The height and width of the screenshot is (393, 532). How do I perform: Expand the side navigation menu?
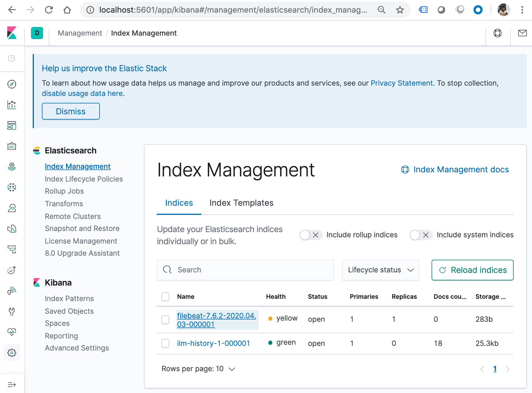click(12, 385)
